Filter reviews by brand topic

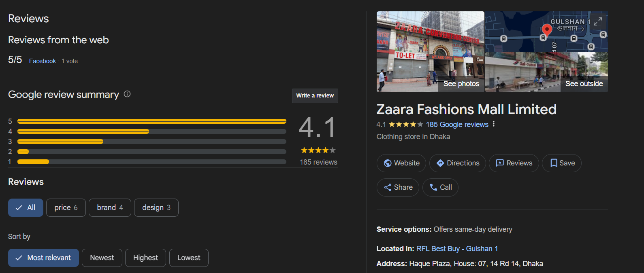[110, 207]
